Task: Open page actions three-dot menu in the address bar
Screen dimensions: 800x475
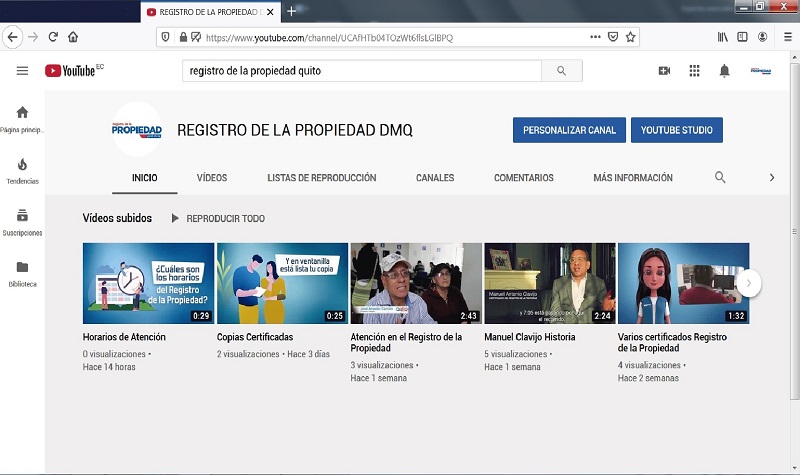Action: (595, 37)
